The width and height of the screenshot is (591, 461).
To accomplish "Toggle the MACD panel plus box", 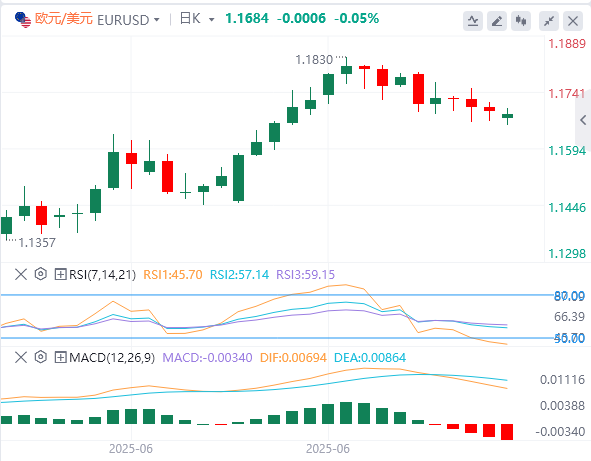I will (60, 357).
